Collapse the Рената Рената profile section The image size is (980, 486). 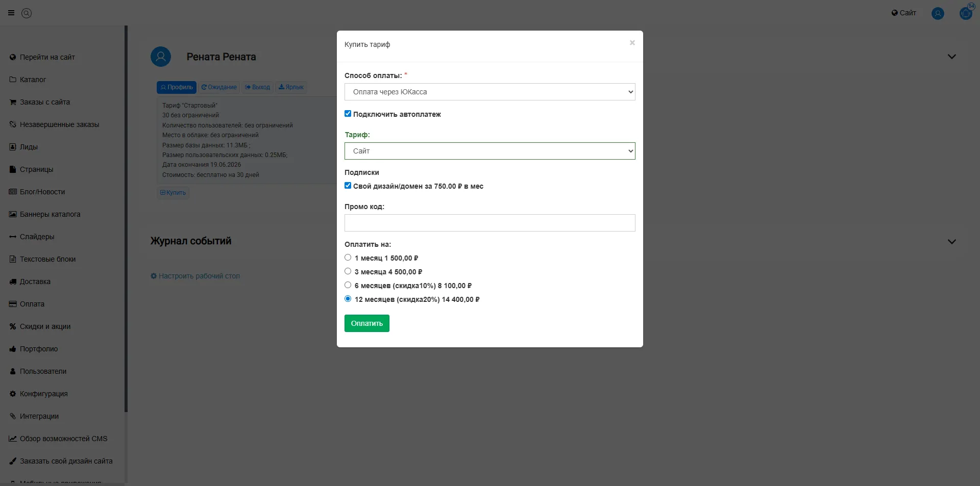pos(951,57)
